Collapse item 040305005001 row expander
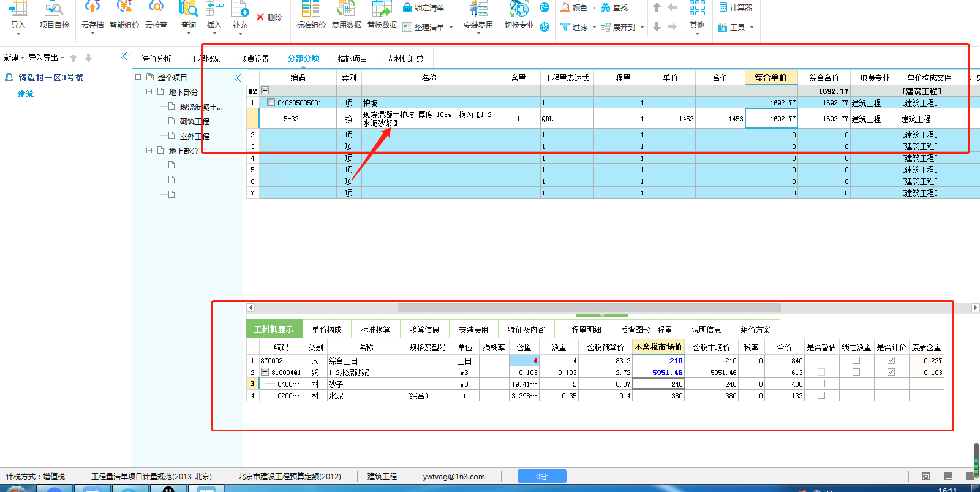 (x=271, y=102)
